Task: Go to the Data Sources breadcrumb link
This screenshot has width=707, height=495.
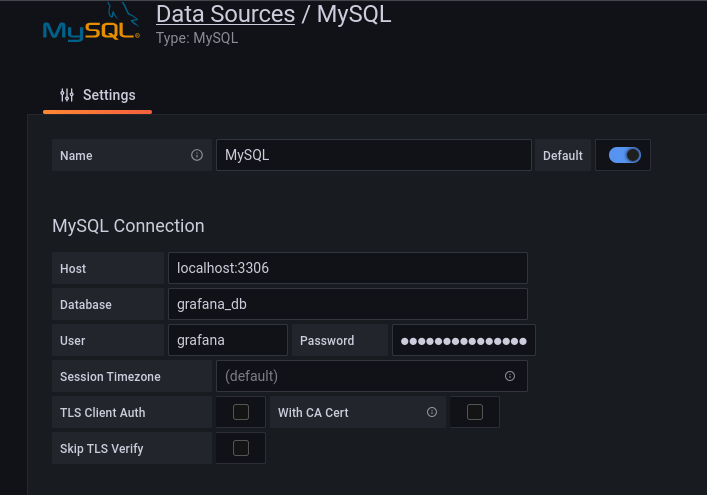Action: [225, 14]
